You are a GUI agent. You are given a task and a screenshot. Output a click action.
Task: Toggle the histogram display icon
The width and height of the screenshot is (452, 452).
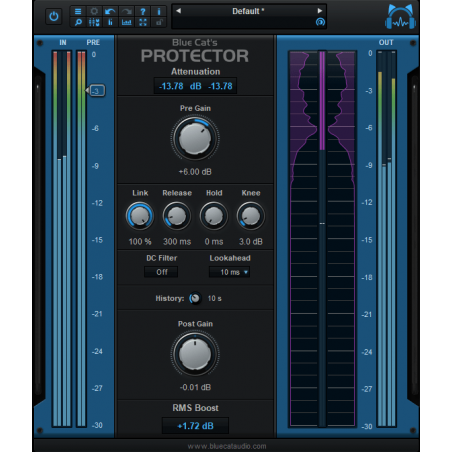pyautogui.click(x=126, y=22)
